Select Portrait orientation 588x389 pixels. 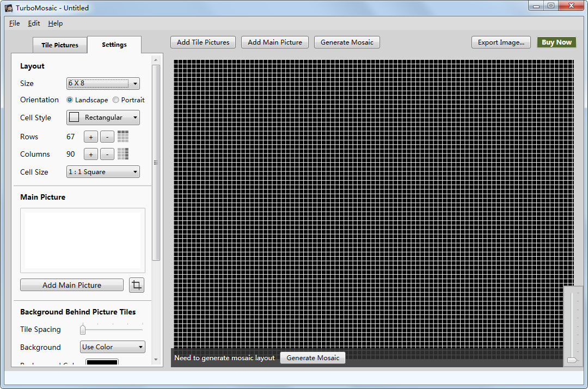coord(116,100)
